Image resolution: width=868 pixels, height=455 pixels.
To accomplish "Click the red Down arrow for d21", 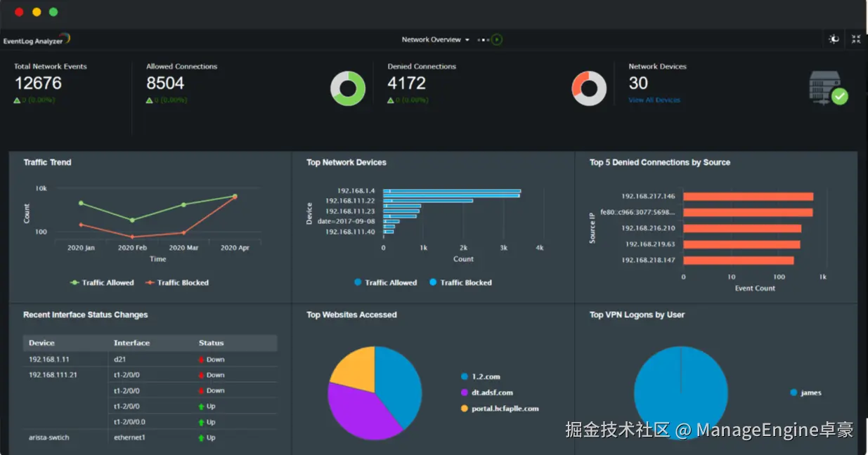I will tap(201, 359).
